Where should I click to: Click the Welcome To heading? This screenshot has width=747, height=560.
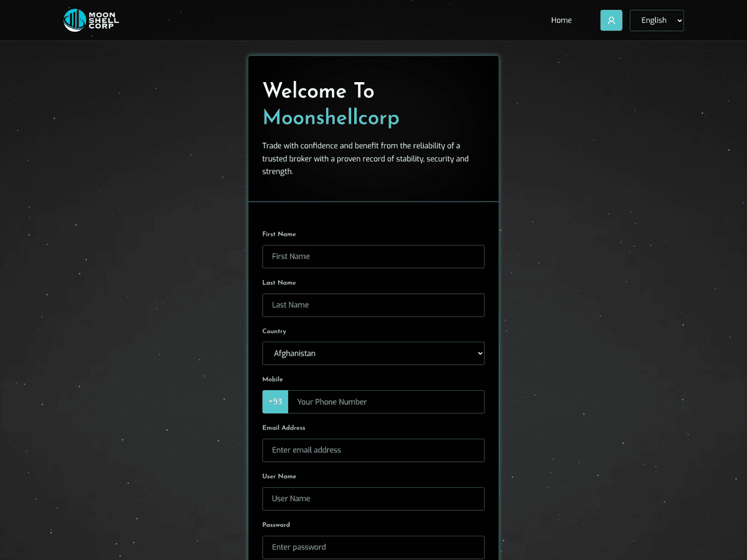(x=319, y=91)
